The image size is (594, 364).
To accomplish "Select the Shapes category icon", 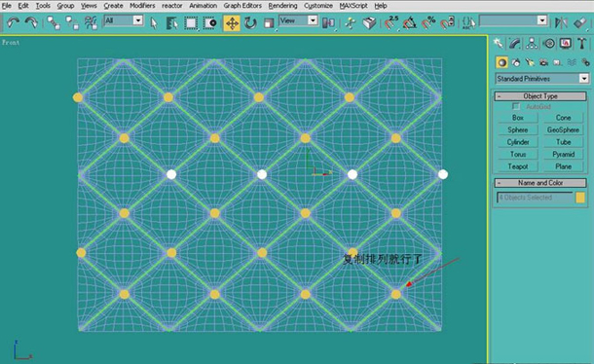I will tap(516, 62).
